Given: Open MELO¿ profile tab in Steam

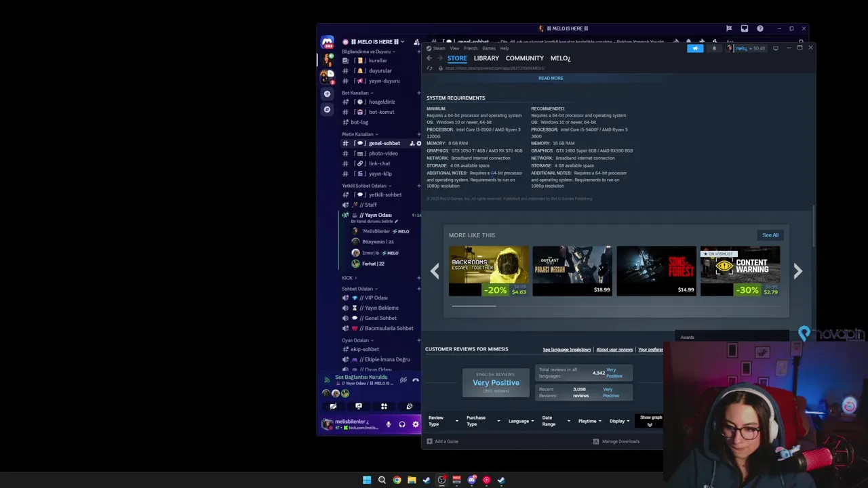Looking at the screenshot, I should pos(560,58).
